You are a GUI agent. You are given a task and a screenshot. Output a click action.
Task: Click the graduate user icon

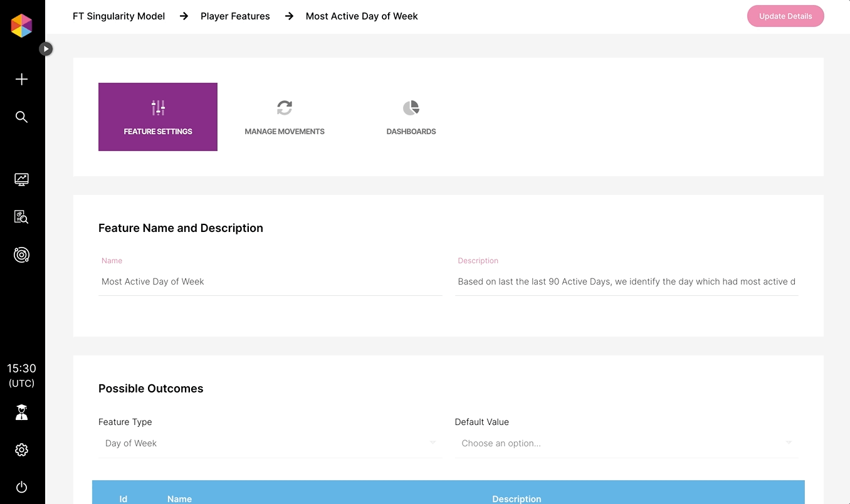[21, 412]
